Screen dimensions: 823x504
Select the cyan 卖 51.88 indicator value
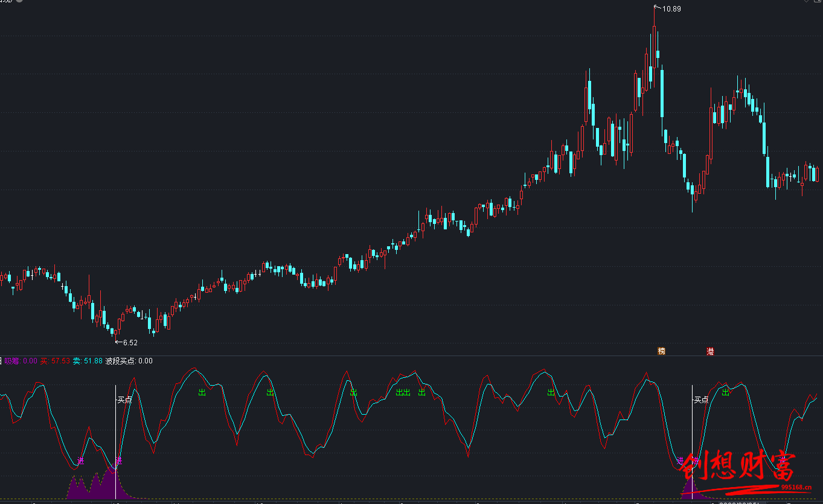88,361
